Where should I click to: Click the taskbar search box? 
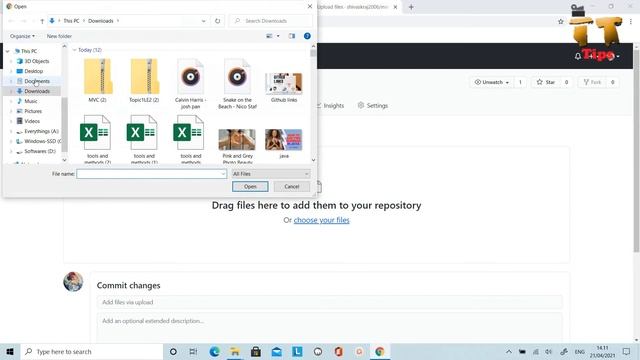(91, 351)
